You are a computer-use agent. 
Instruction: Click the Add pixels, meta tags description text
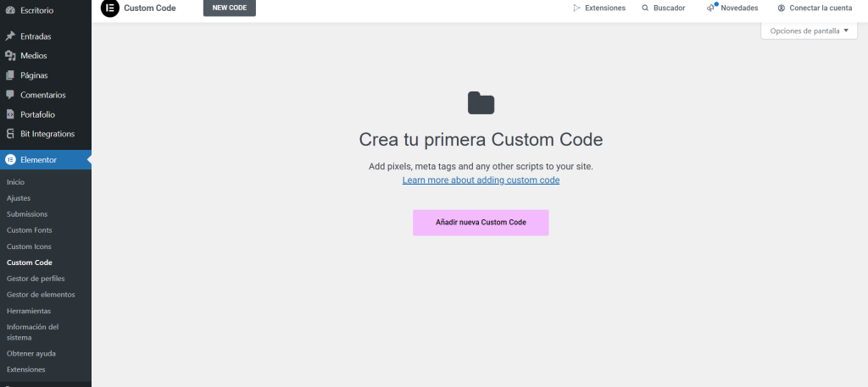point(481,167)
